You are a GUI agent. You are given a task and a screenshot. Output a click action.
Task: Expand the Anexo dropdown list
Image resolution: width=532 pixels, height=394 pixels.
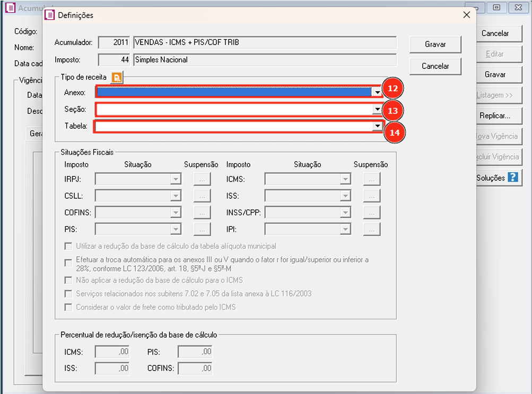click(x=377, y=92)
